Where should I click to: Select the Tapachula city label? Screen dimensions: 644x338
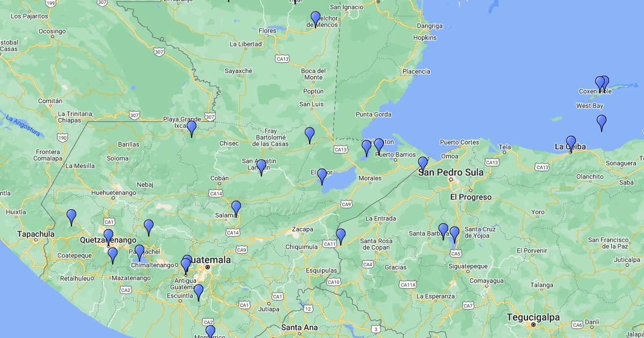point(36,234)
